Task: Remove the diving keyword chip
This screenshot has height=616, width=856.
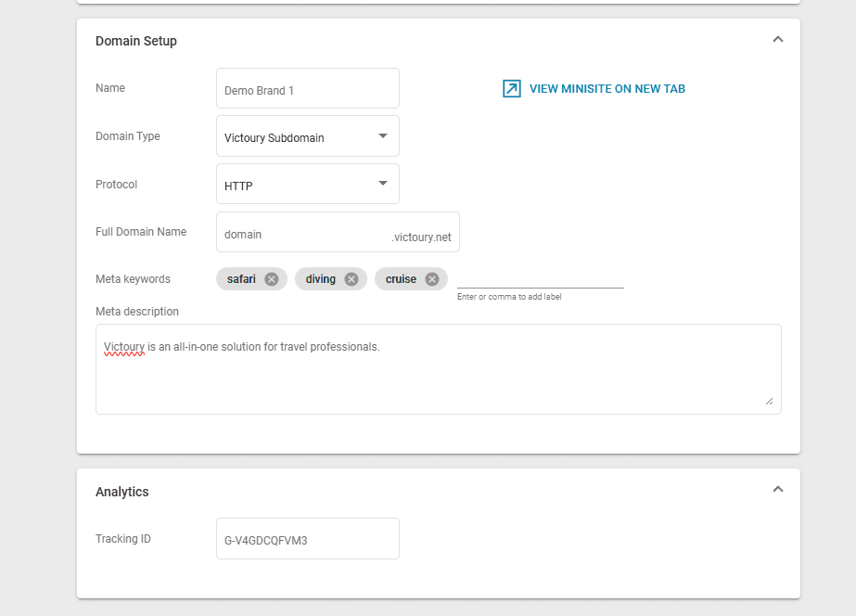Action: tap(351, 279)
